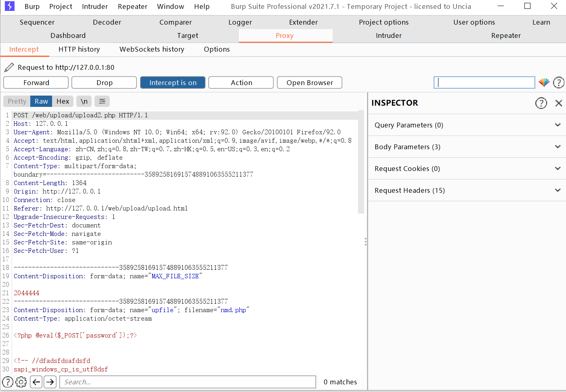The width and height of the screenshot is (566, 392).
Task: Open the WebSockets history sub-tab
Action: pyautogui.click(x=152, y=49)
